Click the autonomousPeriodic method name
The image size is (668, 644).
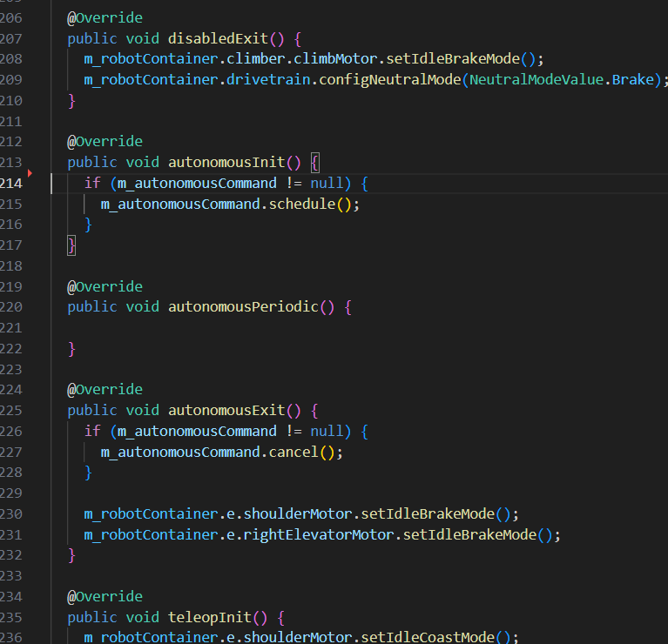pyautogui.click(x=243, y=307)
